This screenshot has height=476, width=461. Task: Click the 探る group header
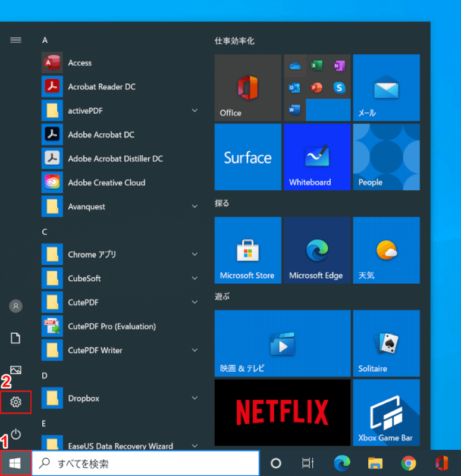point(222,203)
